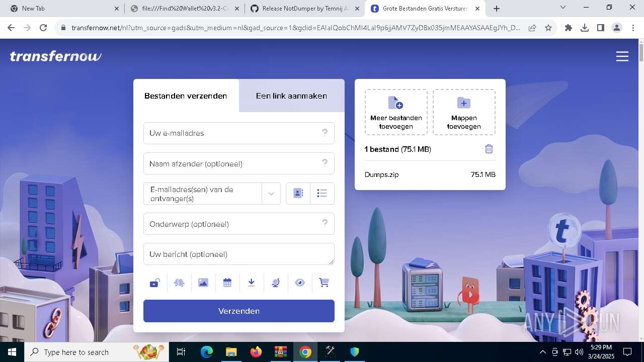Click the Verzenden button
644x362 pixels.
click(x=239, y=311)
